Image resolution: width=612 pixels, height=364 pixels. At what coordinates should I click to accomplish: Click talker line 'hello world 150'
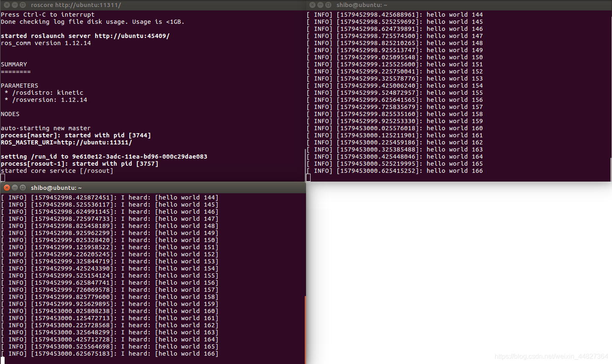pyautogui.click(x=395, y=57)
